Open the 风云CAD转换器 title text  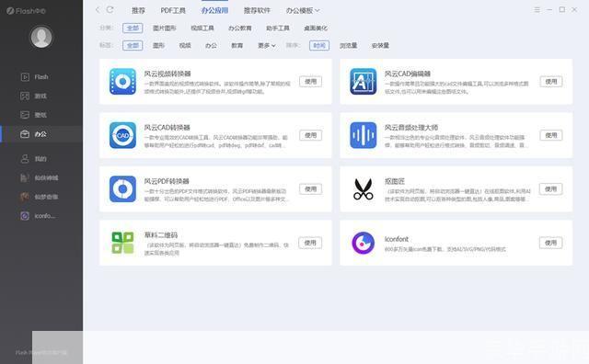(x=167, y=127)
